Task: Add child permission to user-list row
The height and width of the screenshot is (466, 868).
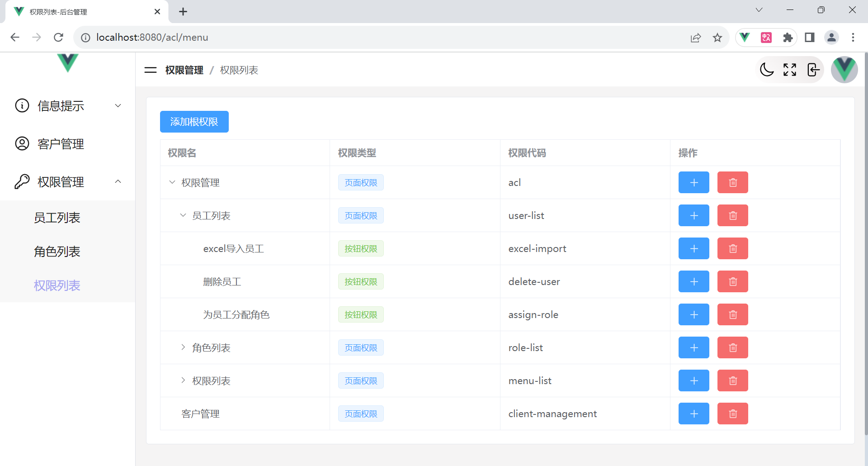Action: pos(694,215)
